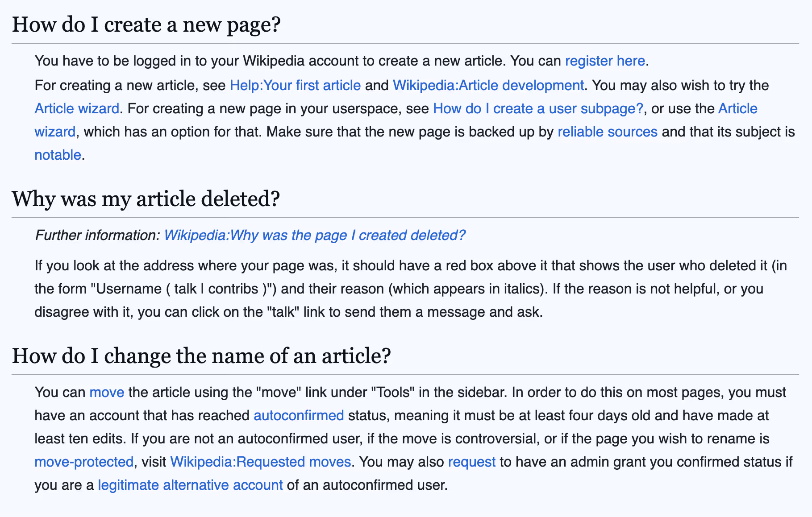Viewport: 812px width, 517px height.
Task: Click the Help:Your first article link
Action: (295, 85)
